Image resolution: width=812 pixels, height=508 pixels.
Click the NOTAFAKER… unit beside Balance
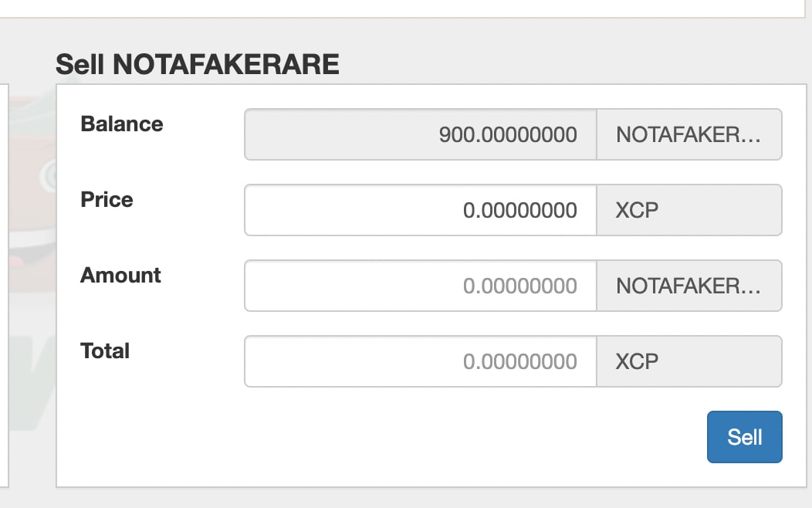[689, 134]
